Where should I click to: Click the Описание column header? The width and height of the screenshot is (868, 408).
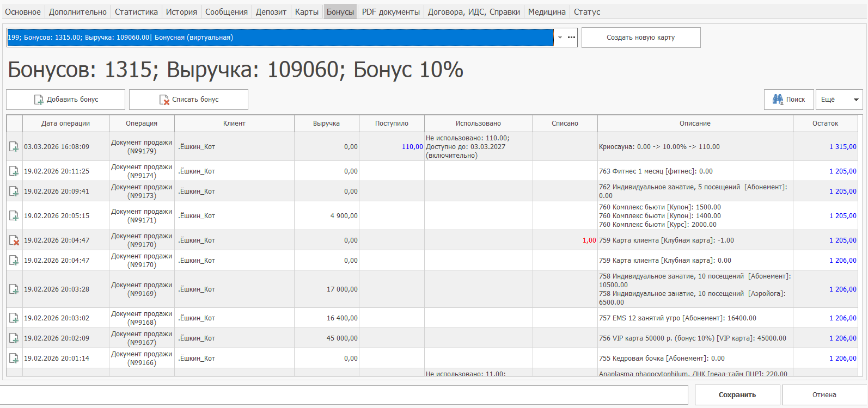pyautogui.click(x=695, y=123)
